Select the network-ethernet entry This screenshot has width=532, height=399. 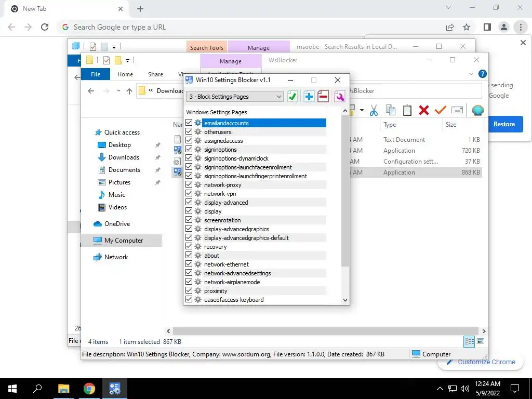point(227,264)
